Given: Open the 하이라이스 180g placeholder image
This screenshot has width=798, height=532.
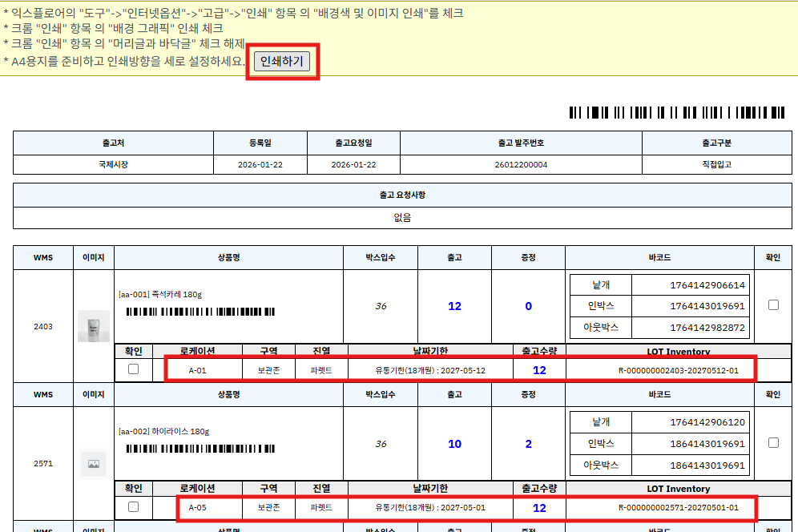Looking at the screenshot, I should (x=94, y=464).
